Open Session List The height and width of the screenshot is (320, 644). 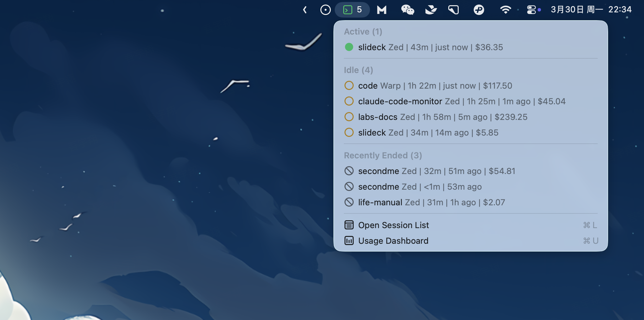coord(393,225)
